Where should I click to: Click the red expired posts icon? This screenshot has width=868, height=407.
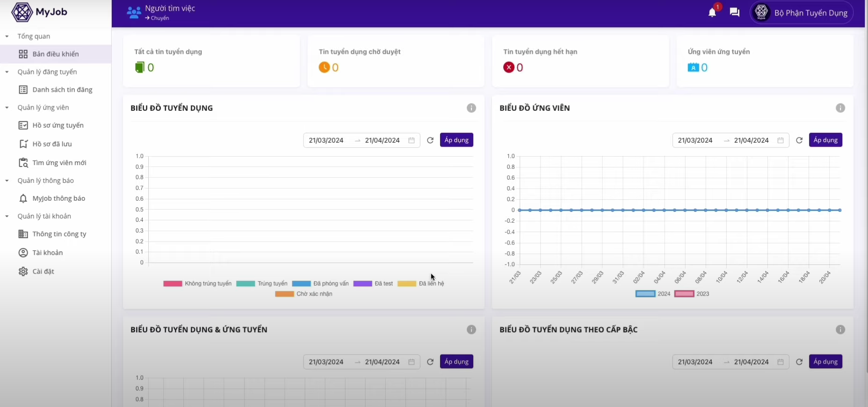click(509, 67)
